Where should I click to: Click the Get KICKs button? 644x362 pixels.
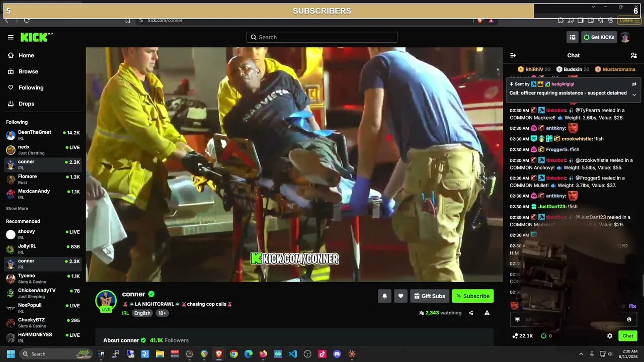pos(599,37)
